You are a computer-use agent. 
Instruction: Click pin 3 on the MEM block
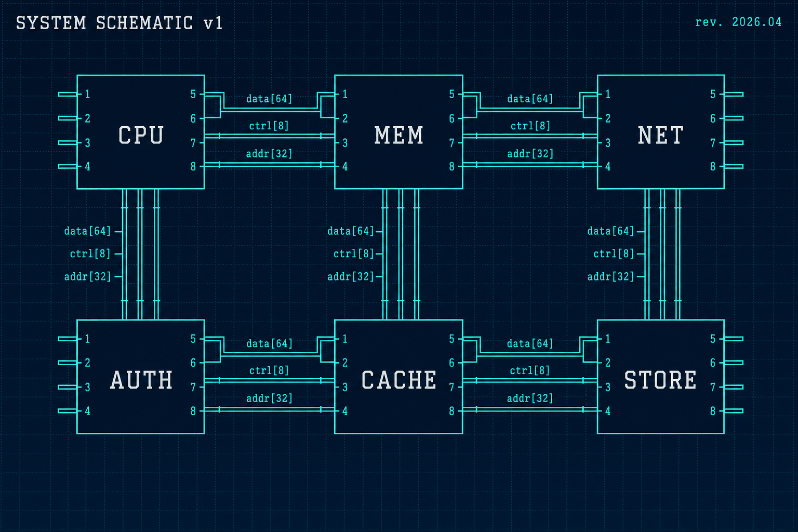[x=345, y=143]
